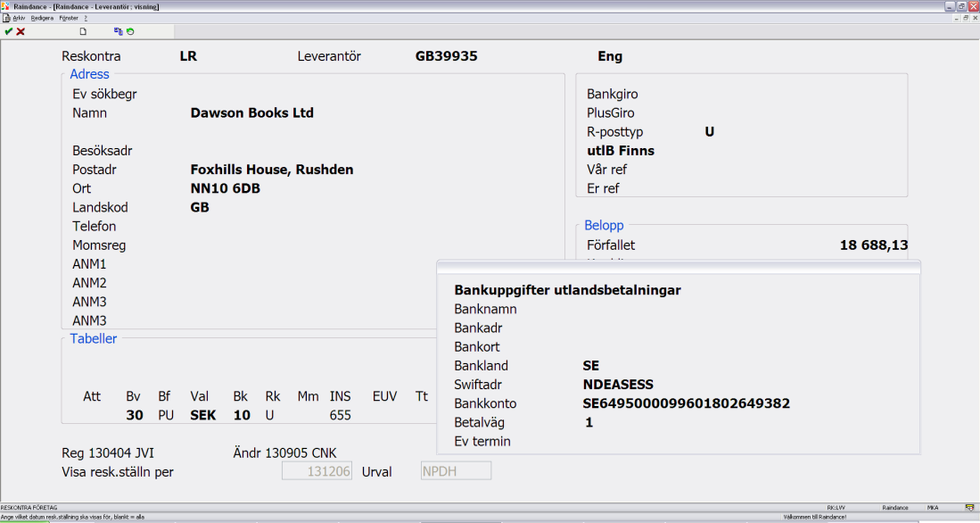Click the IBAN SE6495000099601802649382
Image resolution: width=980 pixels, height=523 pixels.
point(687,403)
